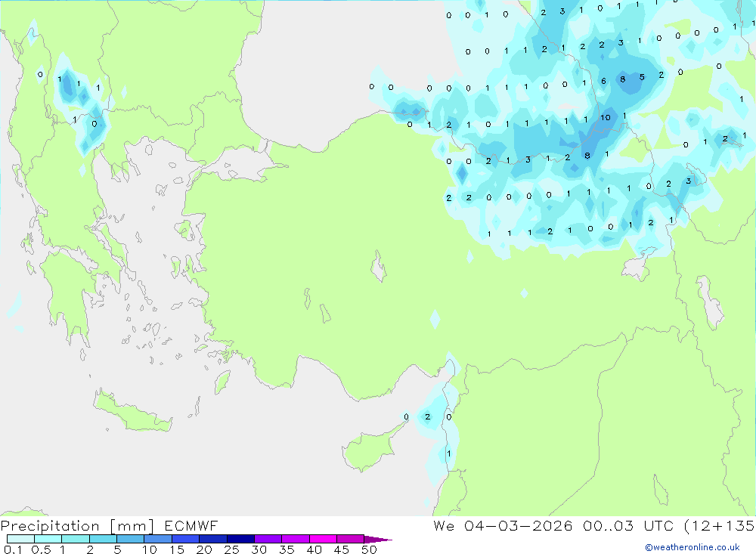756x554 pixels.
Task: Click the "15" legend scale label
Action: coord(177,549)
